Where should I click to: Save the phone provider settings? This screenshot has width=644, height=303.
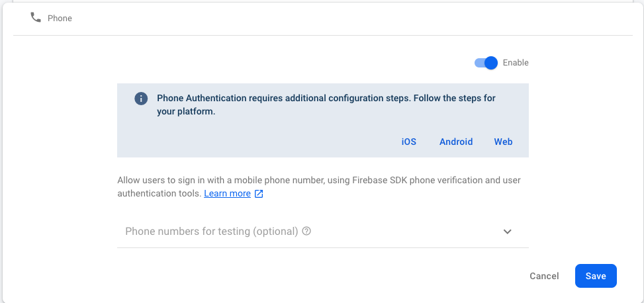point(596,276)
